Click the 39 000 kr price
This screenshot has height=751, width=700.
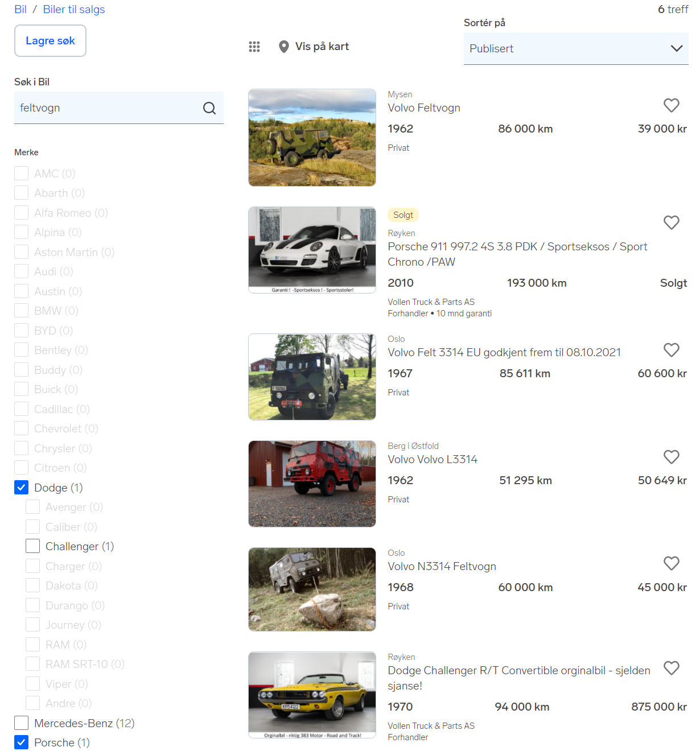(662, 129)
